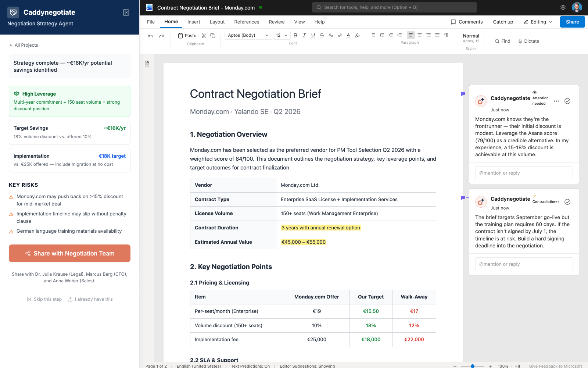
Task: Switch to the View tab
Action: coord(300,22)
